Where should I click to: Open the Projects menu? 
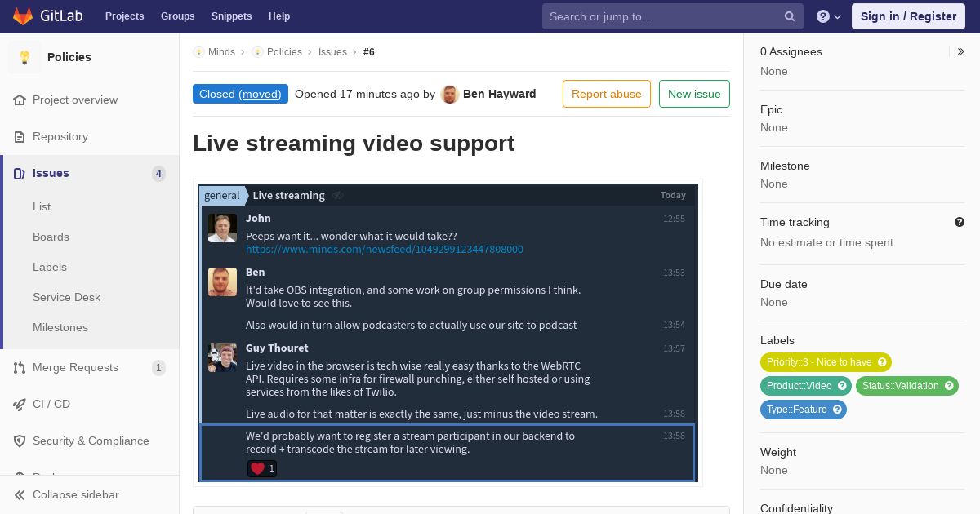click(x=124, y=16)
